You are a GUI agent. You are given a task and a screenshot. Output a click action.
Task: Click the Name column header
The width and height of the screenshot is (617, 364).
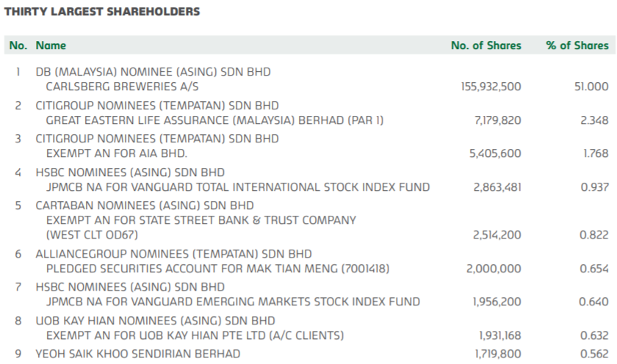(x=51, y=45)
